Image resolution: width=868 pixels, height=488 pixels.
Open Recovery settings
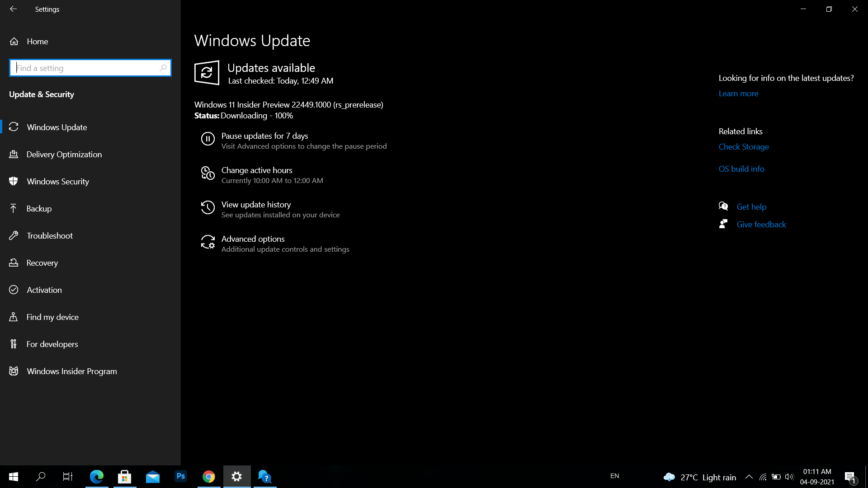(x=90, y=263)
